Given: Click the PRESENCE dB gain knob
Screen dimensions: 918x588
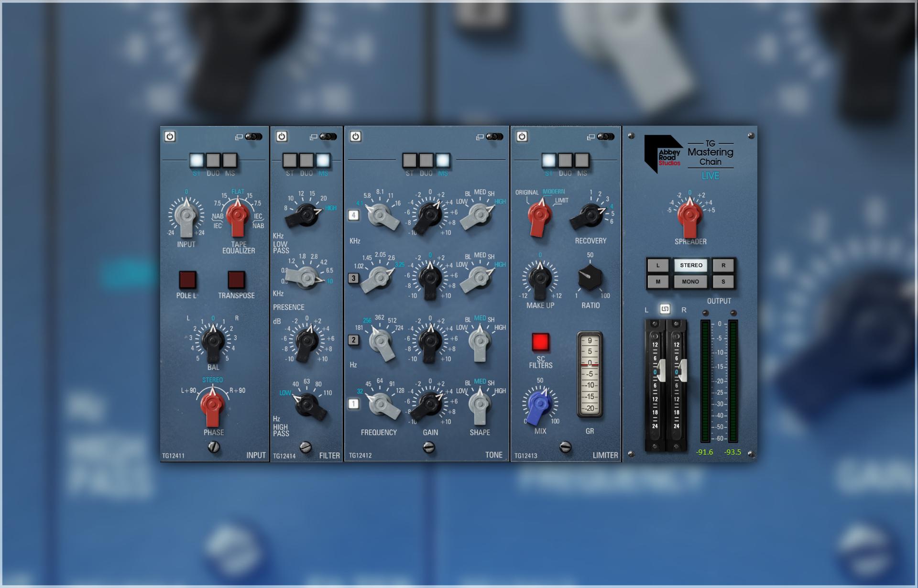Looking at the screenshot, I should click(306, 341).
